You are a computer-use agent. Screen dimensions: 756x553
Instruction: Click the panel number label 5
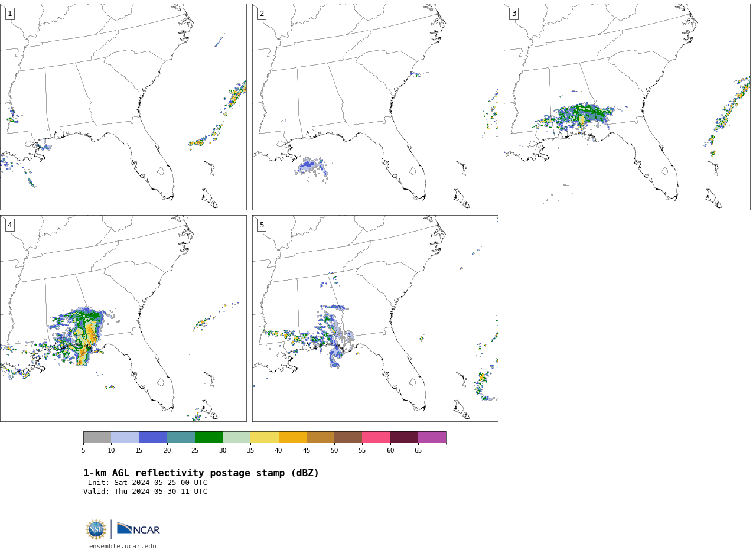click(x=262, y=225)
